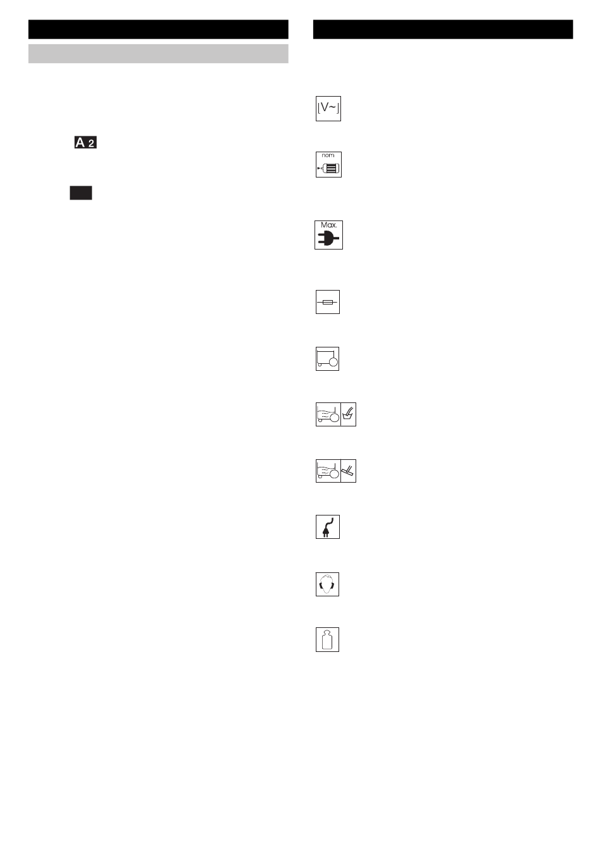Select the small black rectangle below A 2
Viewport: 600px width, 868px height.
pos(81,193)
